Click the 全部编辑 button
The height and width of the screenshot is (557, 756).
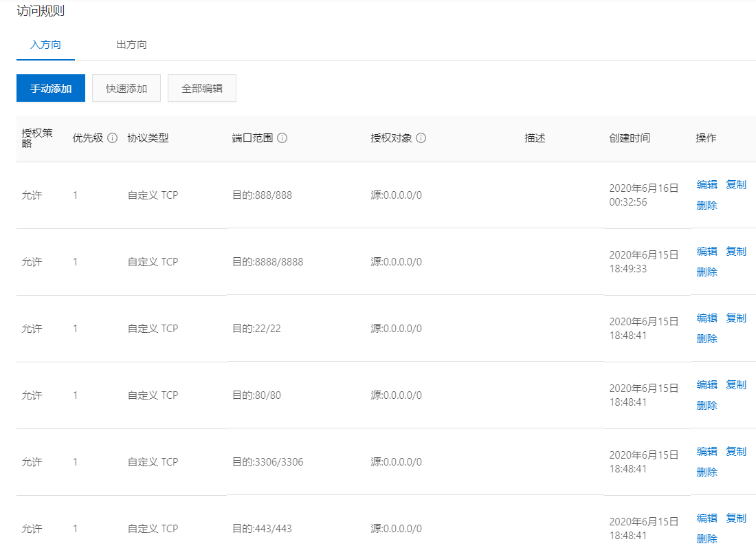[x=202, y=88]
